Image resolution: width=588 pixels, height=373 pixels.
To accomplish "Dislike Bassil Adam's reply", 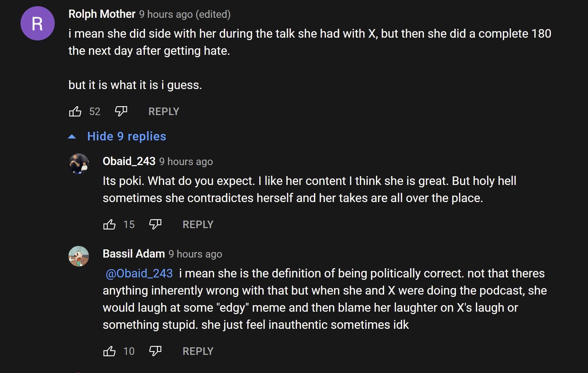I will (x=155, y=351).
